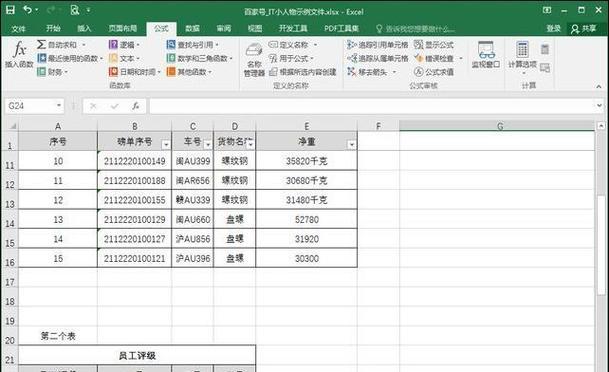Open the More Functions icon
Image resolution: width=609 pixels, height=372 pixels.
(x=171, y=71)
